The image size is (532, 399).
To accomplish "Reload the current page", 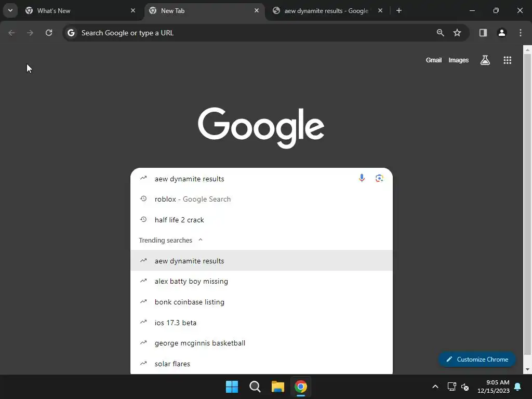I will [x=49, y=33].
